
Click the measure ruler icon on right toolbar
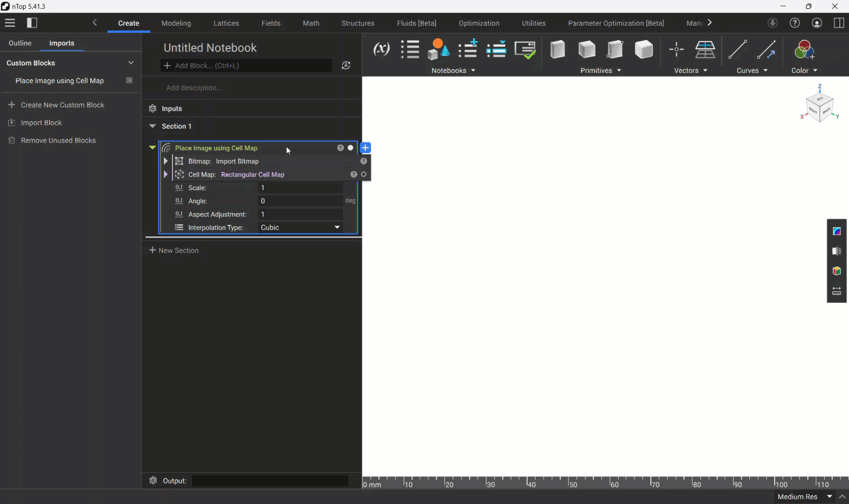[x=837, y=291]
